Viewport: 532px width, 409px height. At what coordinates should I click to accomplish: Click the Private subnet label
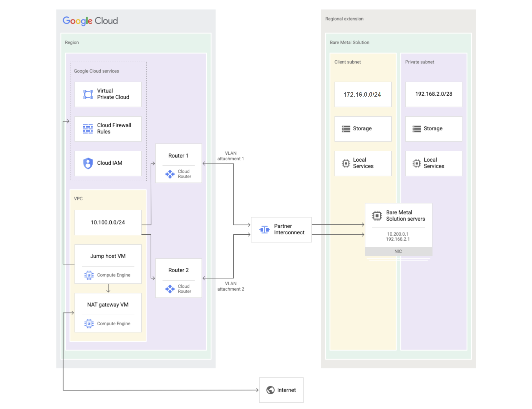point(419,62)
